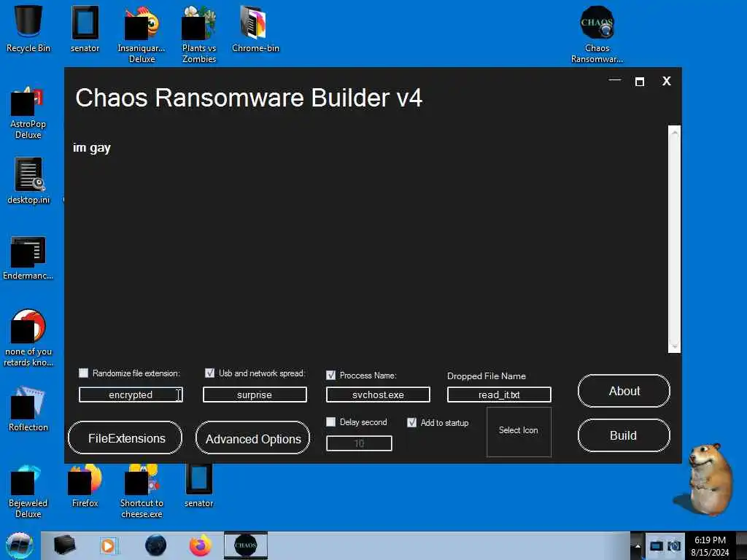Click the Chaos app taskbar button
The height and width of the screenshot is (560, 747).
(x=246, y=545)
